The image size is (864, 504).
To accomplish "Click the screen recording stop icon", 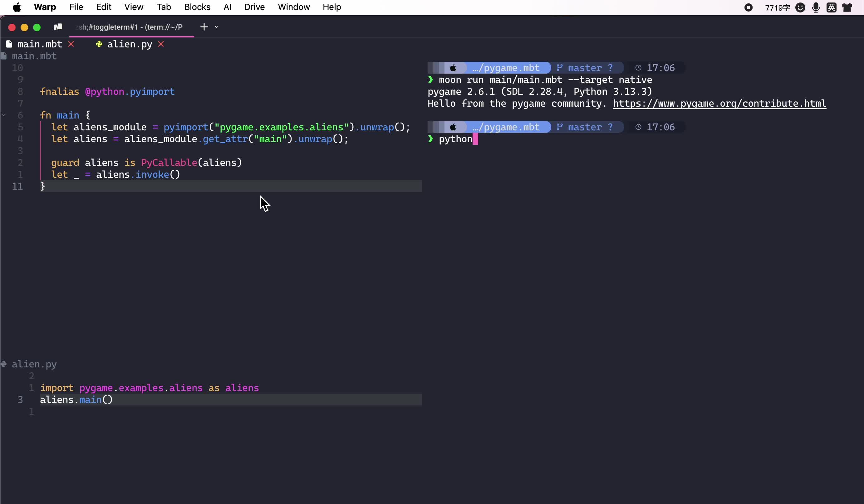I will [x=748, y=7].
